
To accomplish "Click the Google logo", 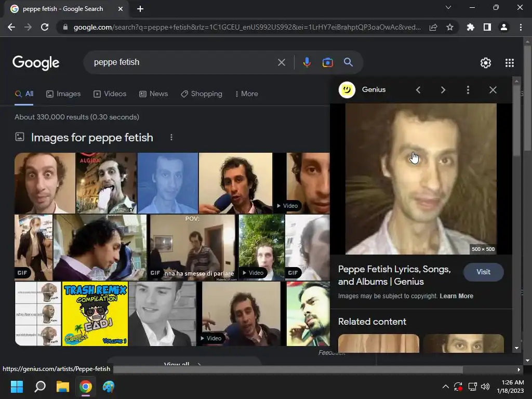I will pos(36,62).
